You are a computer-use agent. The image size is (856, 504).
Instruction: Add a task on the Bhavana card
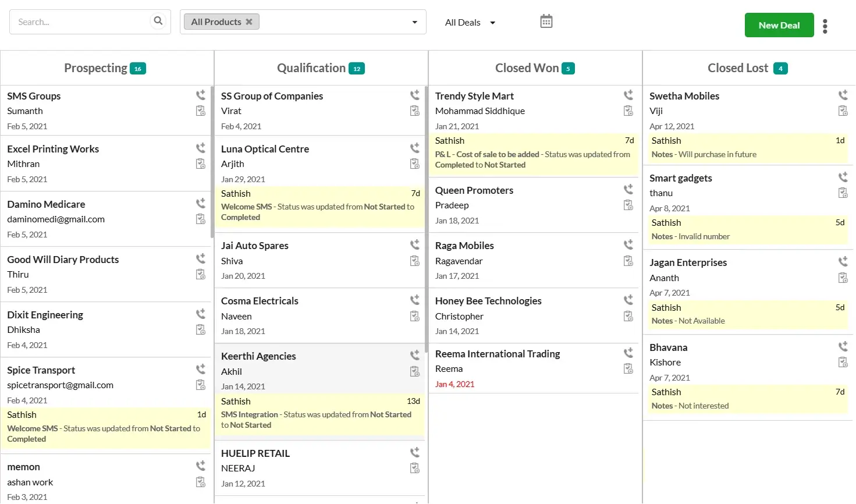pyautogui.click(x=843, y=362)
